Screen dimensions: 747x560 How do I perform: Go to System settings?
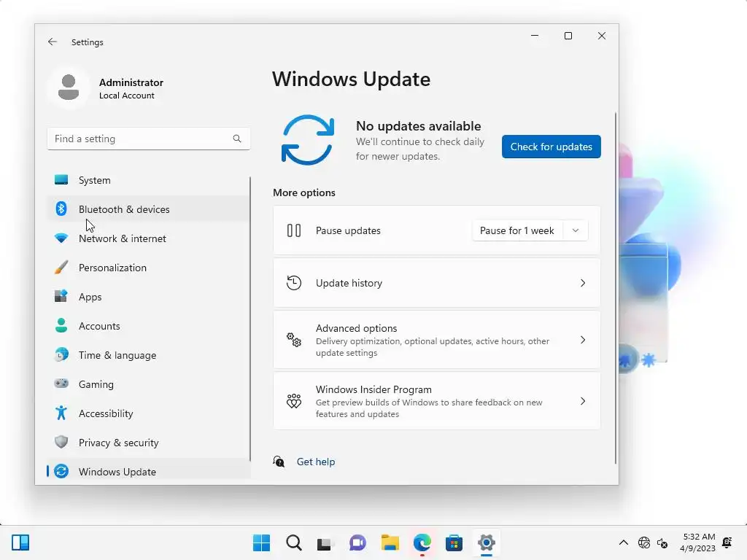[148, 180]
